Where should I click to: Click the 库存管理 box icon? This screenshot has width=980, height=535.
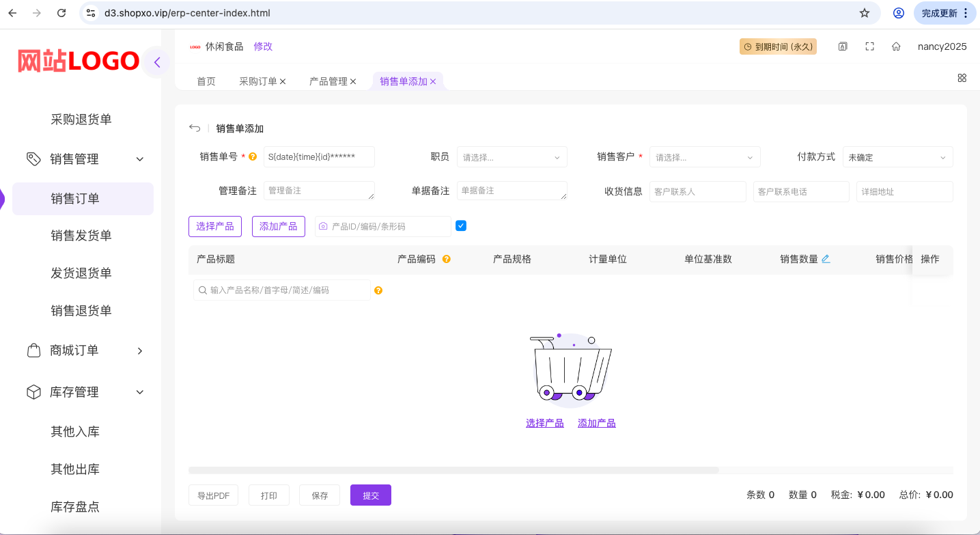pyautogui.click(x=33, y=392)
